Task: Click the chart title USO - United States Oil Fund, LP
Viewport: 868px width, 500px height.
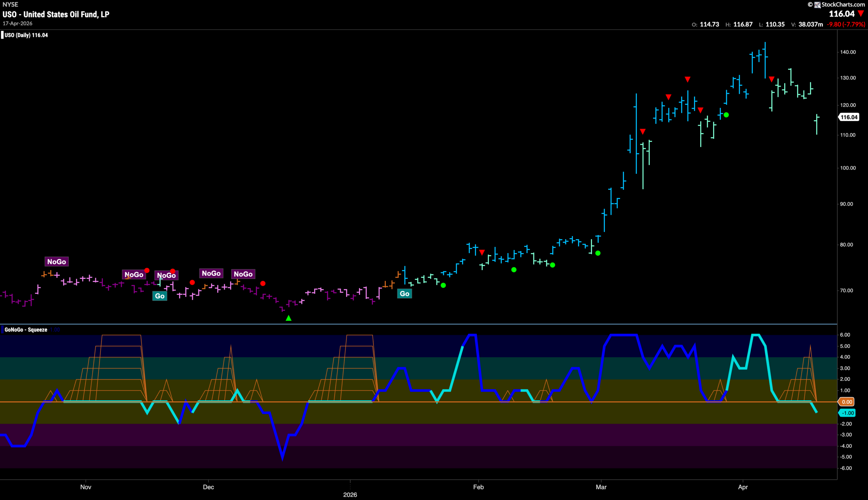Action: (x=56, y=15)
